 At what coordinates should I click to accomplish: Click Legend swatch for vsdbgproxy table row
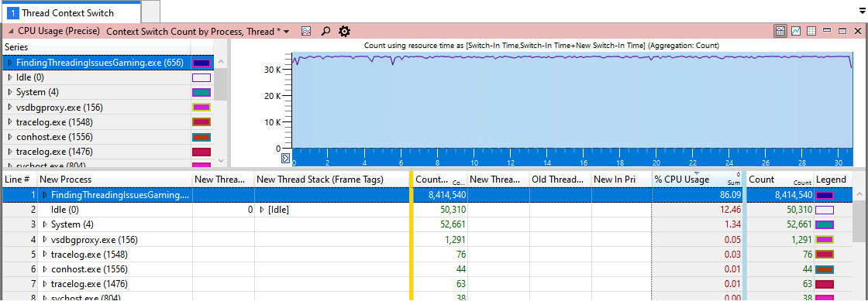[825, 240]
